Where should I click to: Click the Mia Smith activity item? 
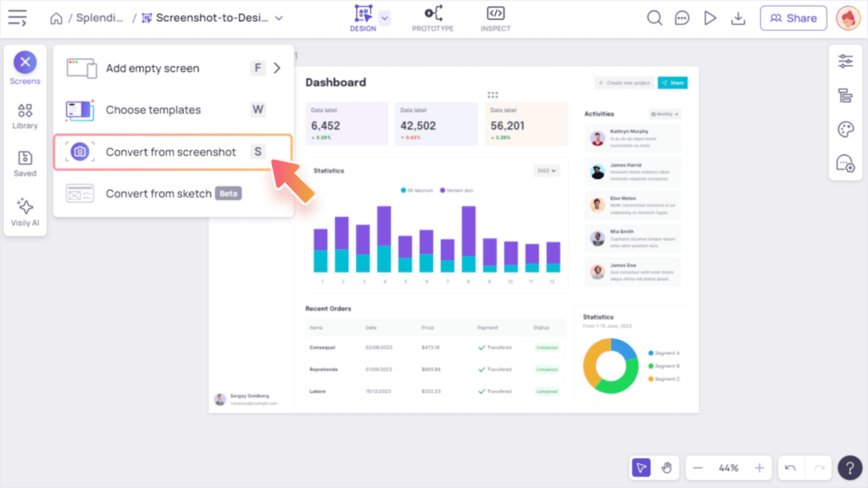(632, 238)
